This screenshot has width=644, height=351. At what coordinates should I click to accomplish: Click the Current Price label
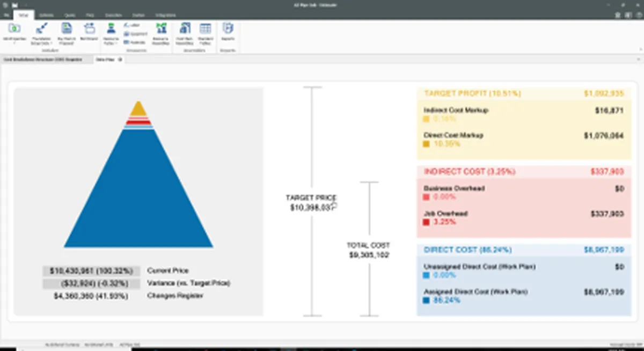[168, 271]
